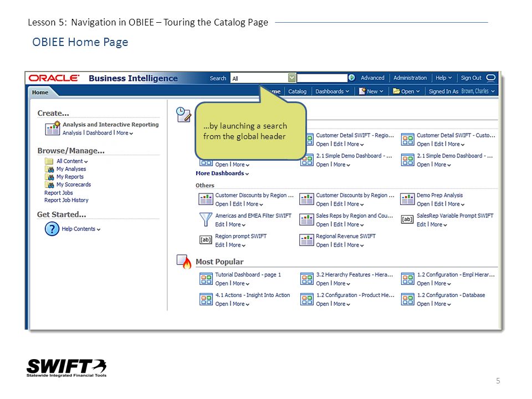Open My Reports
532x399 pixels.
[70, 177]
